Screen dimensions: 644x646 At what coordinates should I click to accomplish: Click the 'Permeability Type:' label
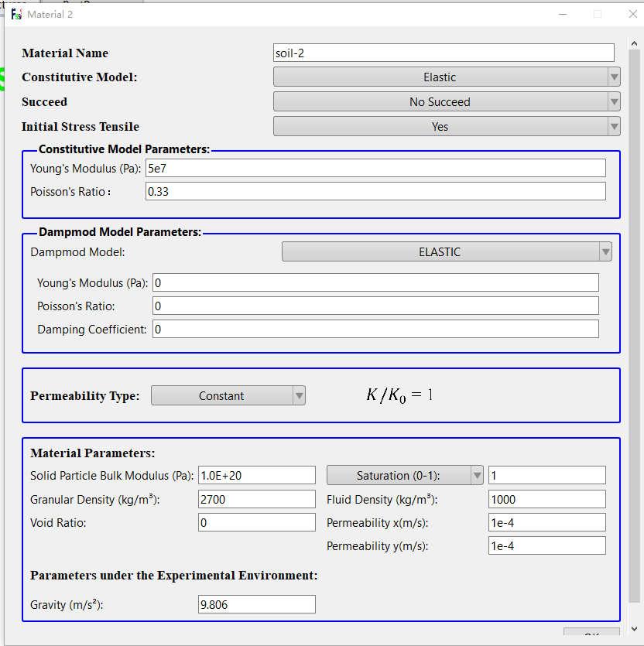[85, 396]
